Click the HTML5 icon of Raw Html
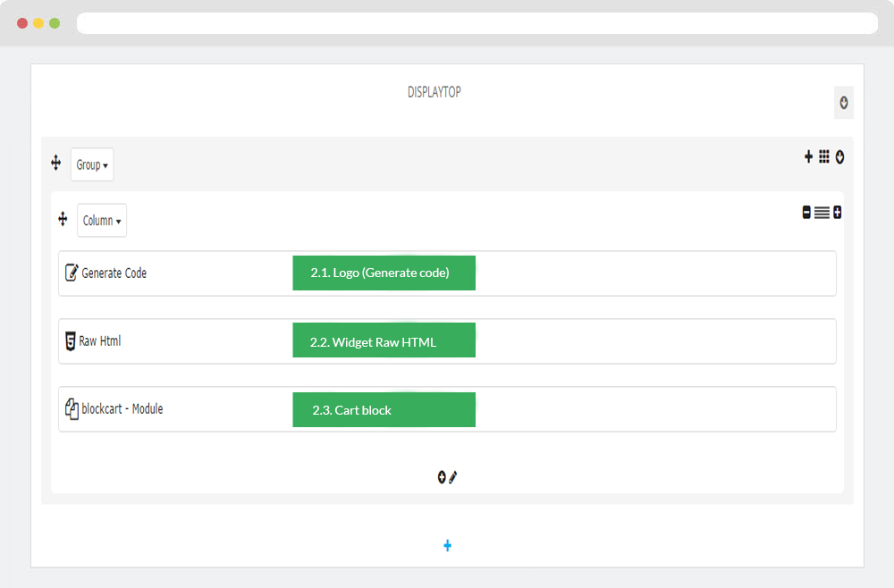The width and height of the screenshot is (894, 588). point(70,340)
